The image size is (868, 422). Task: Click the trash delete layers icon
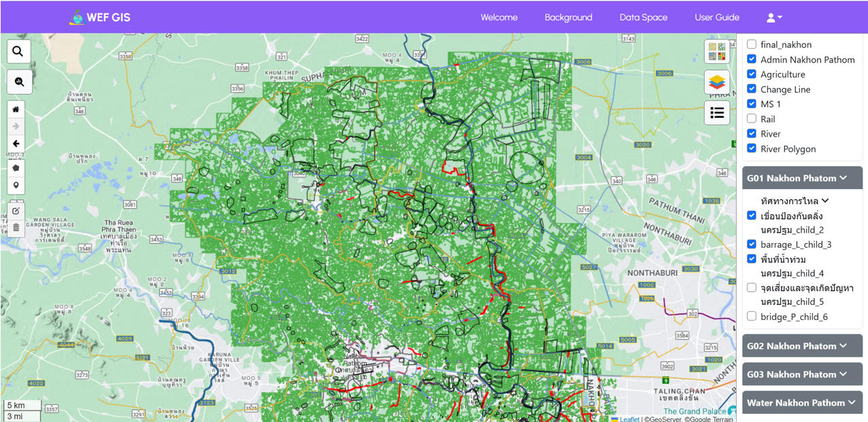pos(16,228)
